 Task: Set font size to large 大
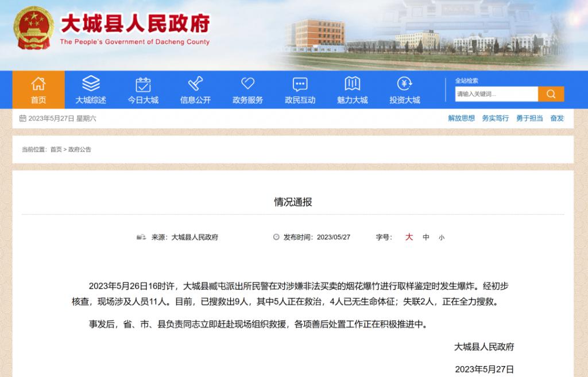409,237
